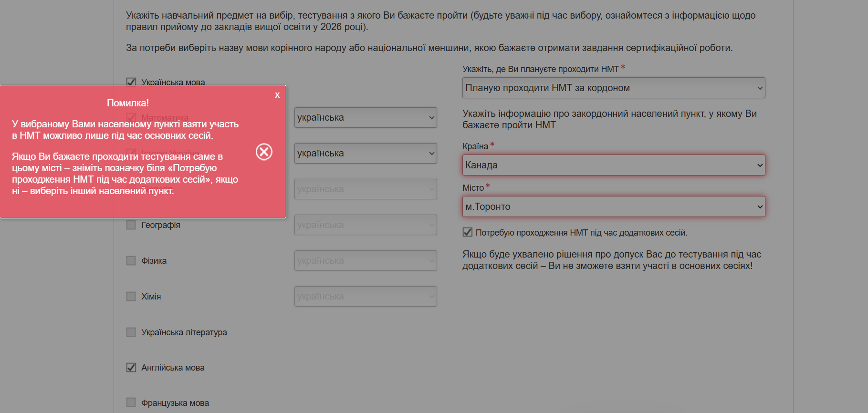The image size is (868, 413).
Task: Open language dropdown beside Хімія
Action: (x=365, y=296)
